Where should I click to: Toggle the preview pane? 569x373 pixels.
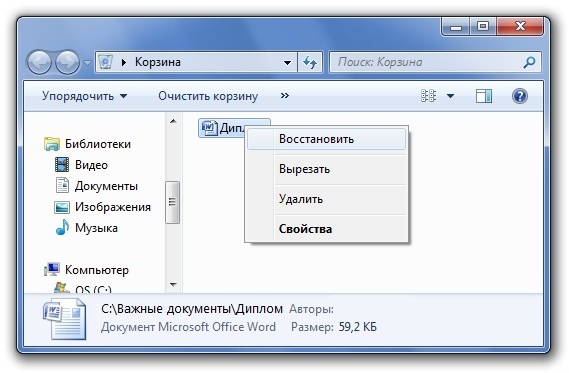pyautogui.click(x=483, y=96)
